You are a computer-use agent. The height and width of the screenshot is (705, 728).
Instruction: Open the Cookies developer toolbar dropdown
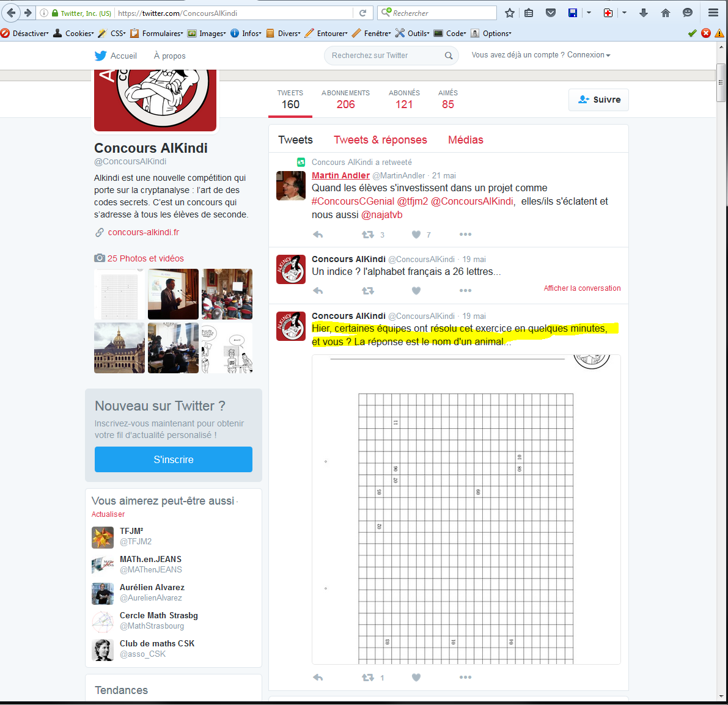pyautogui.click(x=74, y=34)
